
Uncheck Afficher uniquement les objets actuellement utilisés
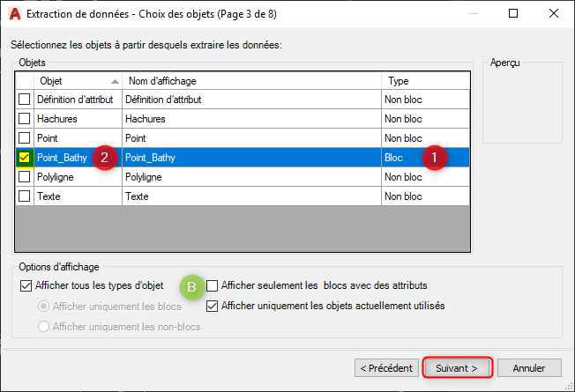213,306
